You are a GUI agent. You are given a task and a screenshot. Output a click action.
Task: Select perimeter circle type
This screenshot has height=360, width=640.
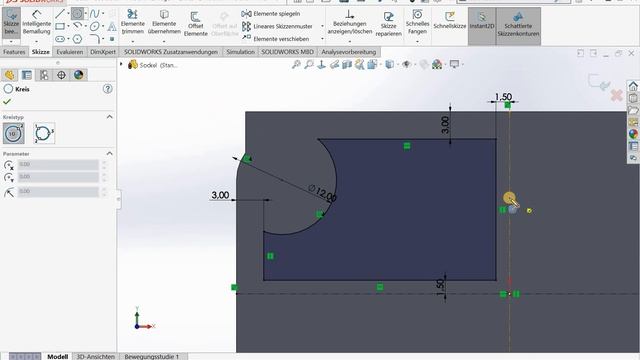point(44,133)
